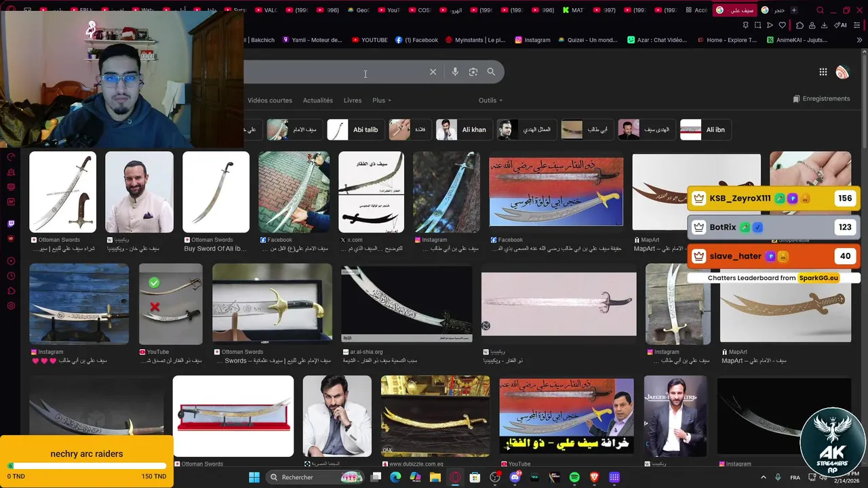Click slave_hater in chatters leaderboard

774,256
